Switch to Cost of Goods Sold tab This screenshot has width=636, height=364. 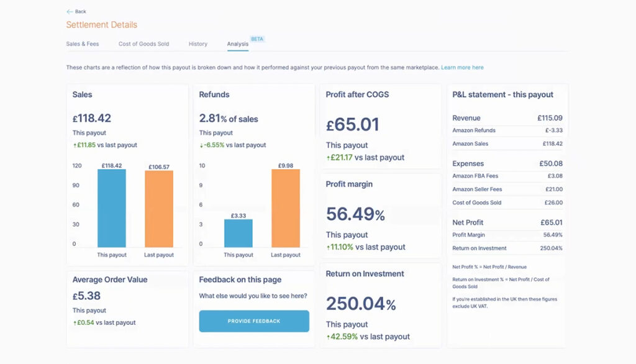pyautogui.click(x=143, y=44)
